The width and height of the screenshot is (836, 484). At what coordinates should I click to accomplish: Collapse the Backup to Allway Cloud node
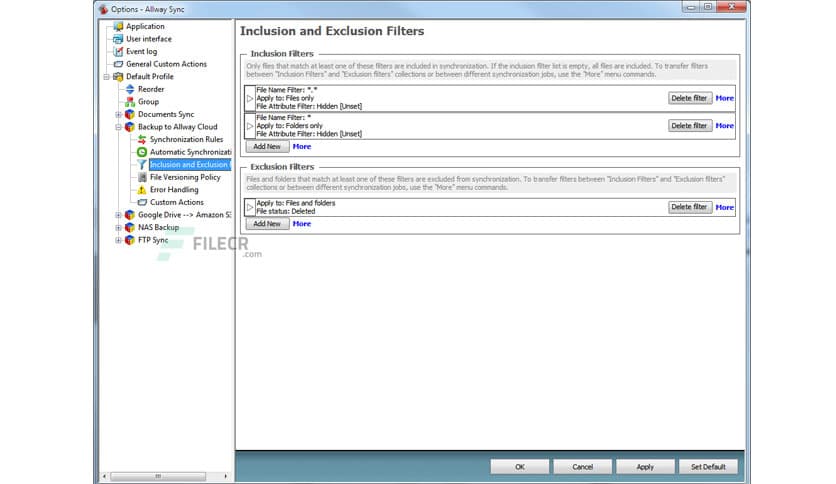tap(118, 127)
